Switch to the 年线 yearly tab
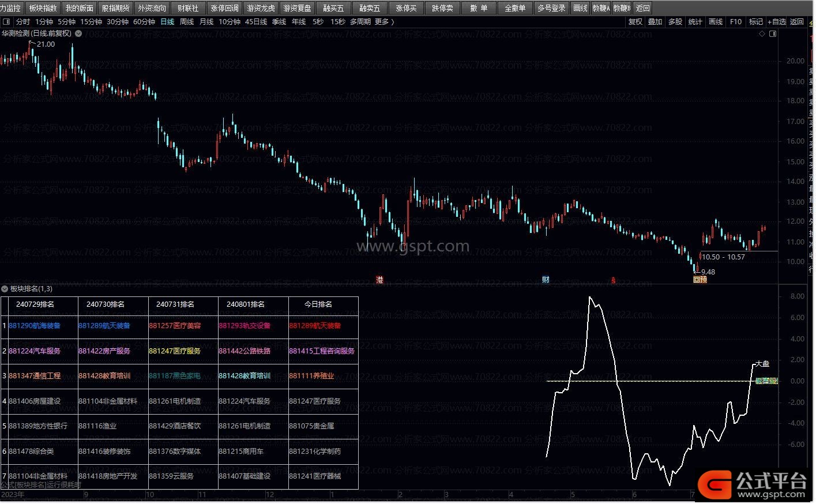 pos(299,22)
